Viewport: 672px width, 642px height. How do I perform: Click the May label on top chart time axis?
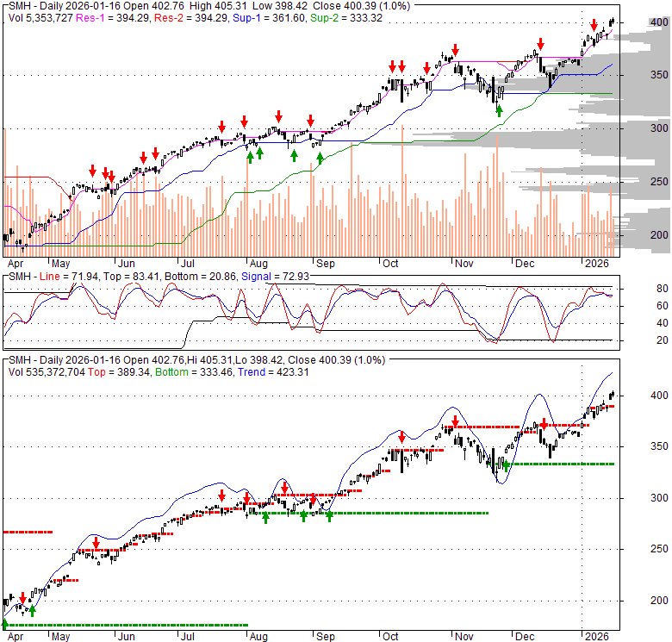pyautogui.click(x=60, y=263)
